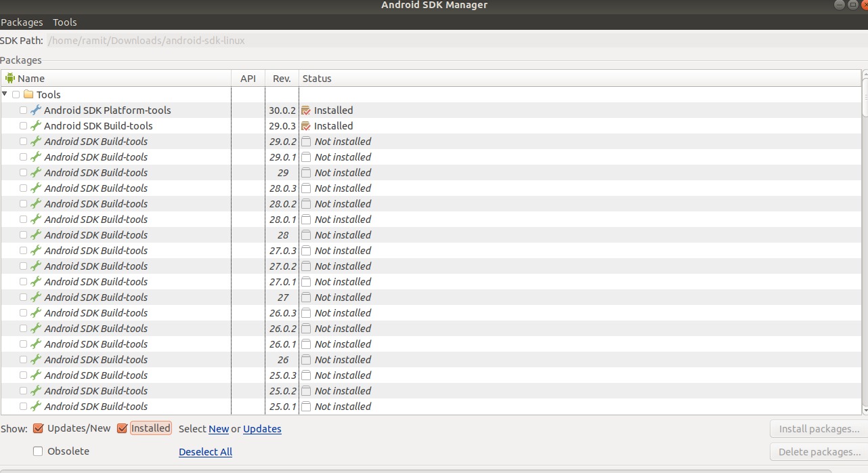The image size is (868, 473).
Task: Select the New packages link
Action: click(219, 428)
